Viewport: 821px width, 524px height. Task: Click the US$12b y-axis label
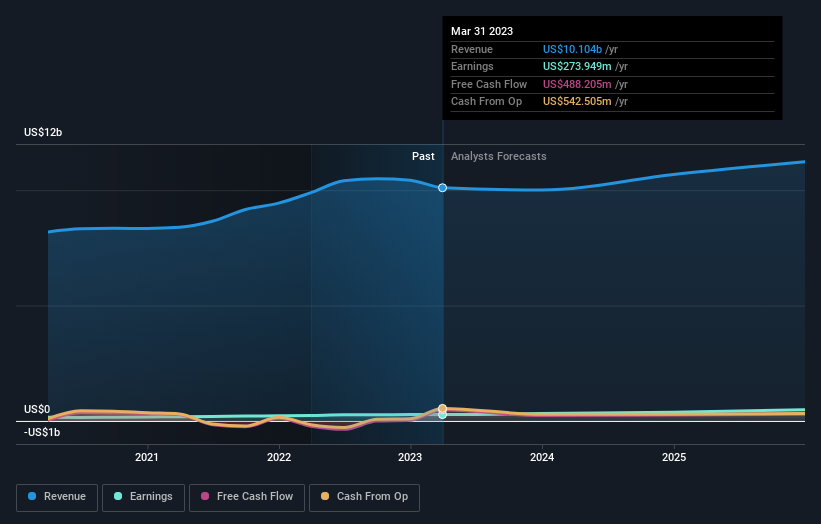coord(43,132)
